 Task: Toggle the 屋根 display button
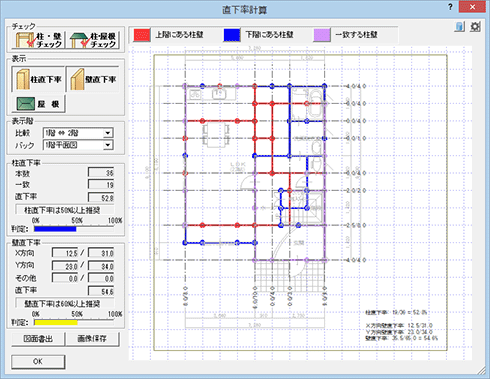38,104
